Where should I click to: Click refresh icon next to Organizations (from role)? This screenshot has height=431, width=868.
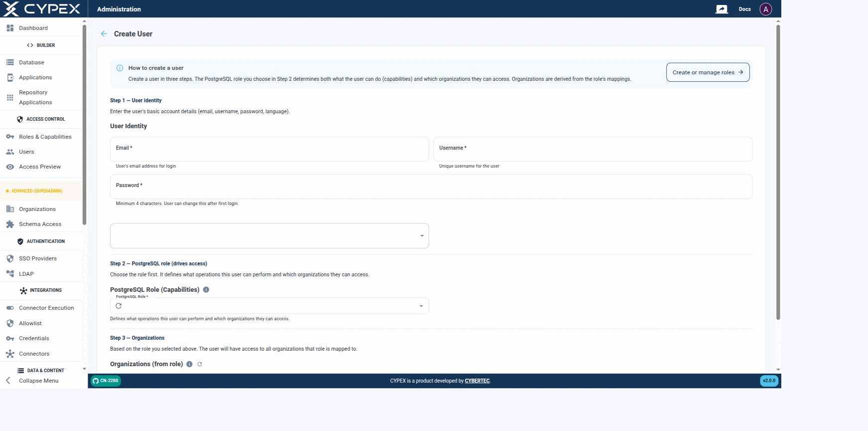200,364
